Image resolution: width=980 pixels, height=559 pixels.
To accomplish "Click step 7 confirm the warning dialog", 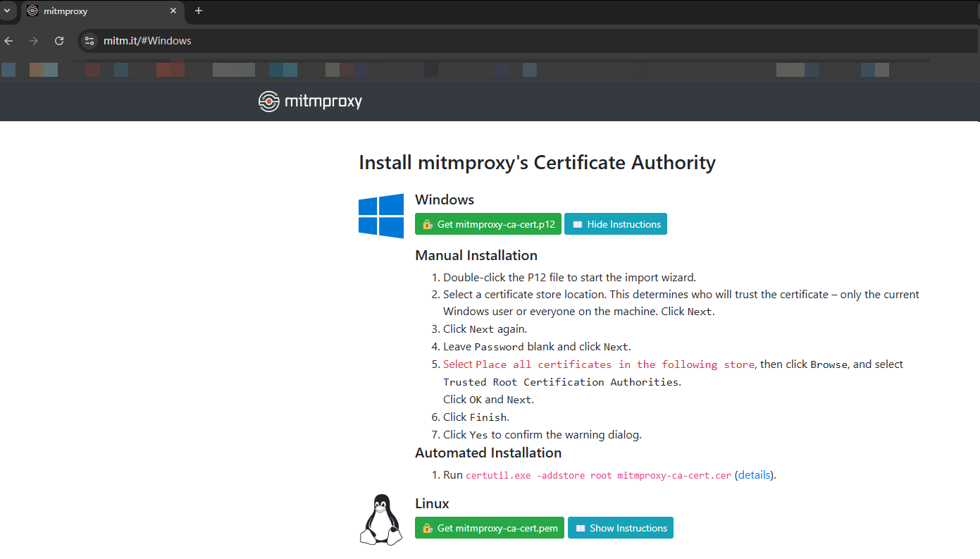I will pos(542,435).
